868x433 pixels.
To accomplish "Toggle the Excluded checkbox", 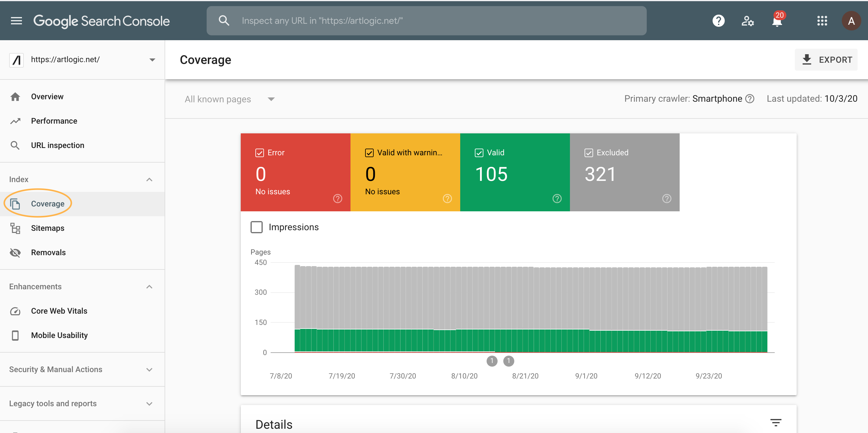I will point(589,153).
